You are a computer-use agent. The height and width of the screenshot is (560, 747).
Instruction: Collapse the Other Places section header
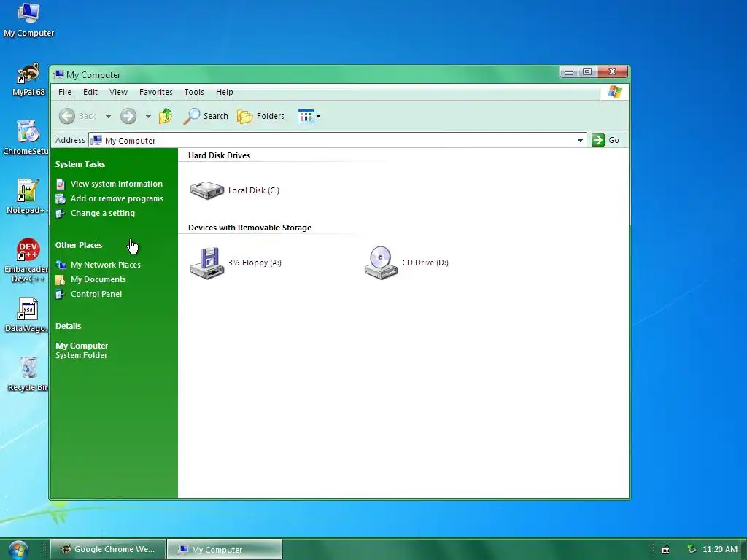coord(79,245)
